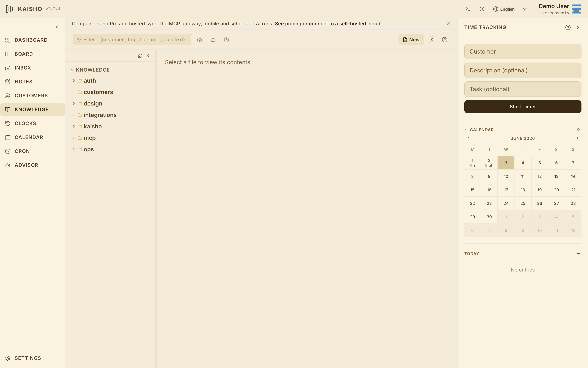Select June 30 in calendar
The width and height of the screenshot is (588, 368).
[x=489, y=217]
